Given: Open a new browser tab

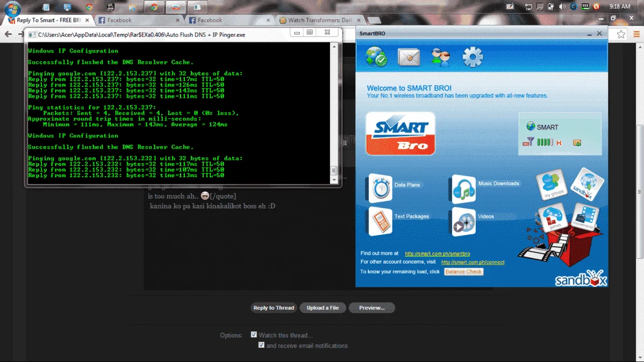Looking at the screenshot, I should [x=374, y=20].
